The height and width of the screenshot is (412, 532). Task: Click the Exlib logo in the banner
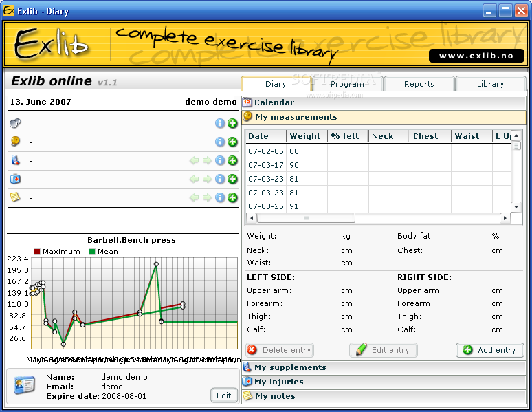pyautogui.click(x=51, y=45)
